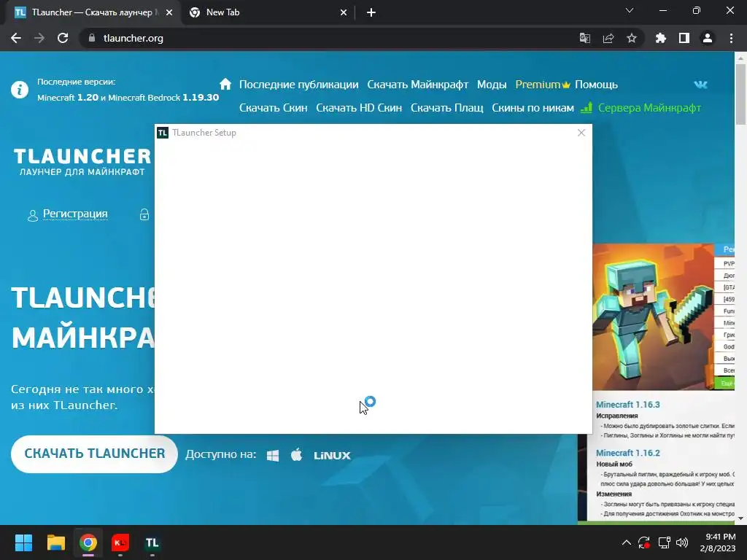Open the VK social network icon

[x=700, y=85]
